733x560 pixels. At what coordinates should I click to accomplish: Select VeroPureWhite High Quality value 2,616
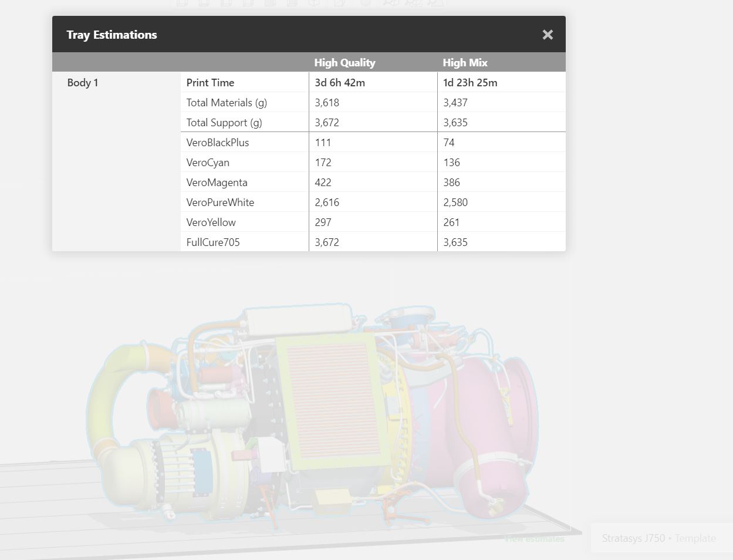(x=327, y=203)
